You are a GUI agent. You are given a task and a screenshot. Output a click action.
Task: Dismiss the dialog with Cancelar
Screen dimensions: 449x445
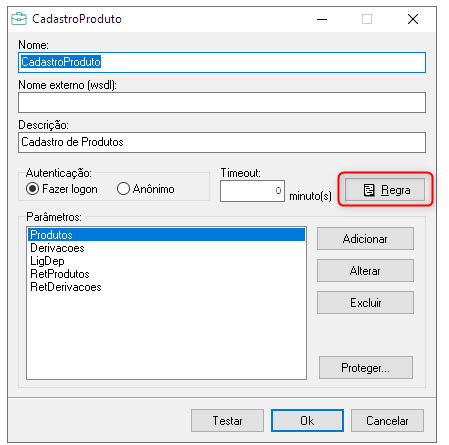387,421
